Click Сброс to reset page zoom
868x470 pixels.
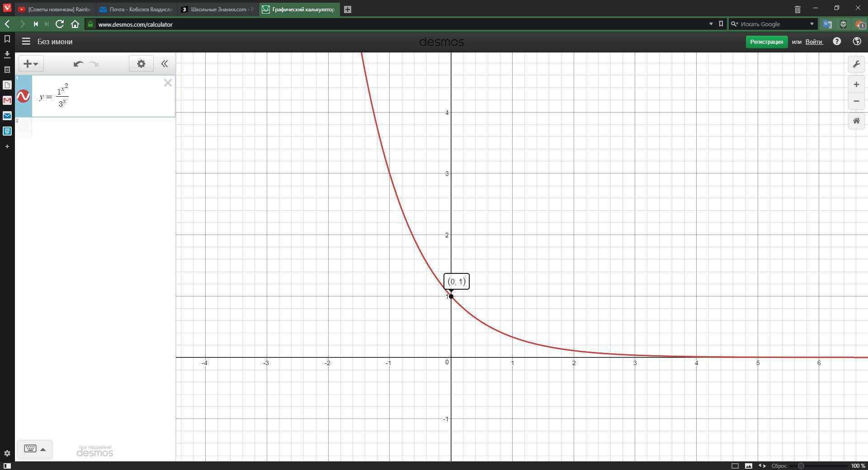[779, 466]
